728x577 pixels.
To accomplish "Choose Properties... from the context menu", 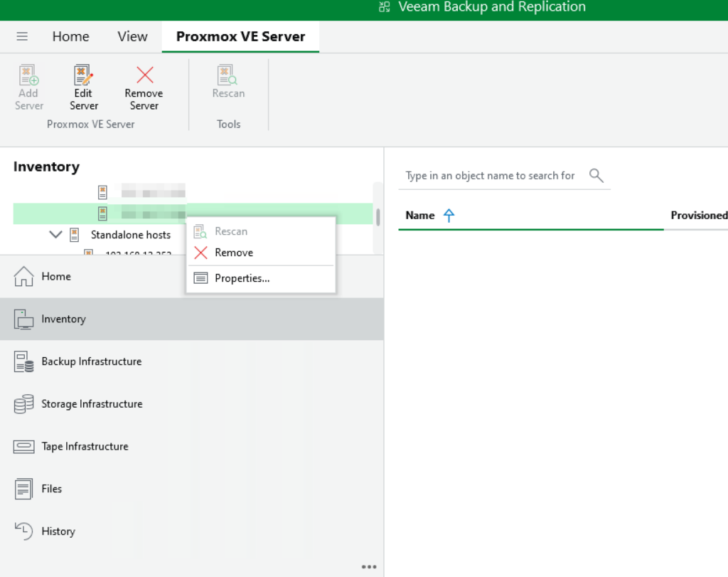I will tap(242, 278).
